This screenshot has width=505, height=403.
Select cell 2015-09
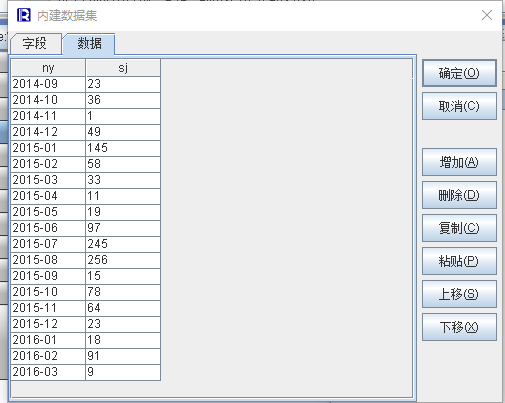[48, 276]
